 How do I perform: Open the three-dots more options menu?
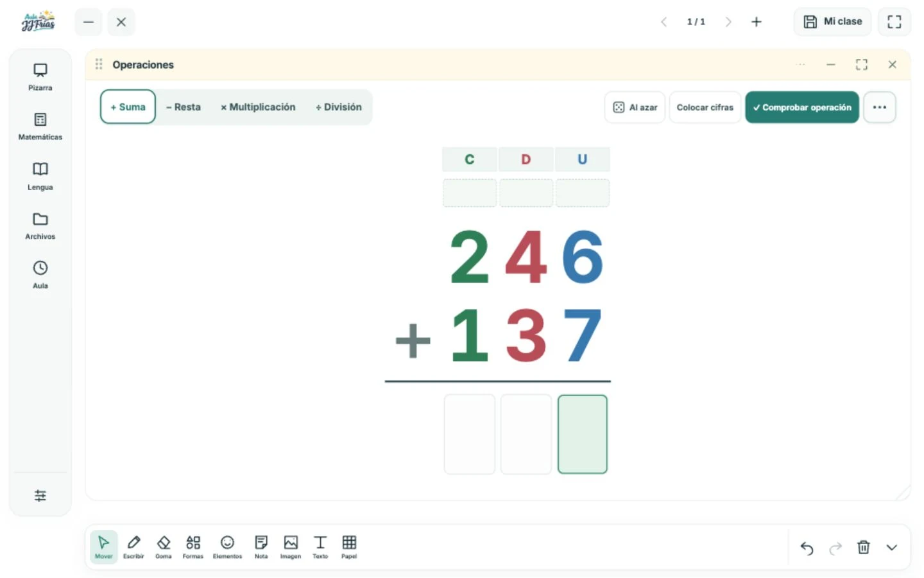point(880,107)
